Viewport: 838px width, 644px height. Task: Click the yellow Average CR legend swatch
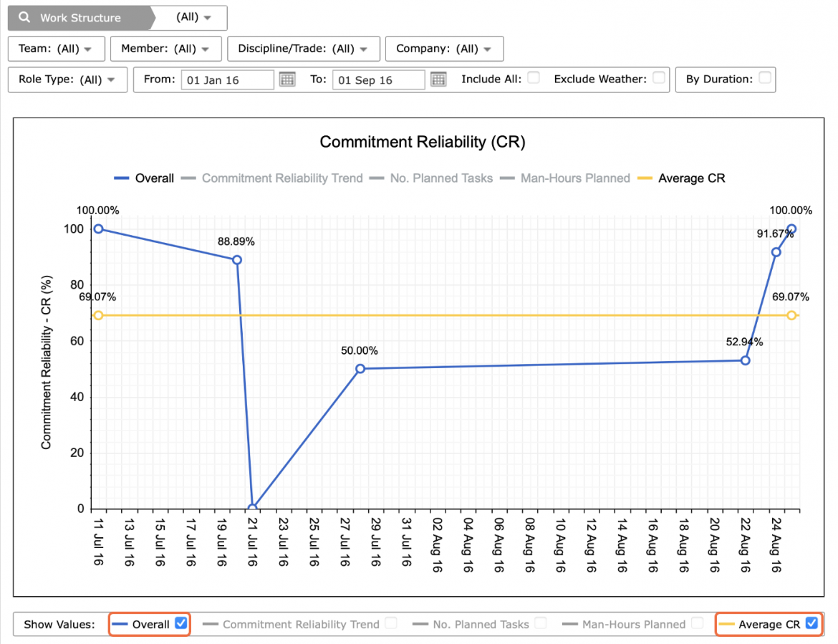645,178
